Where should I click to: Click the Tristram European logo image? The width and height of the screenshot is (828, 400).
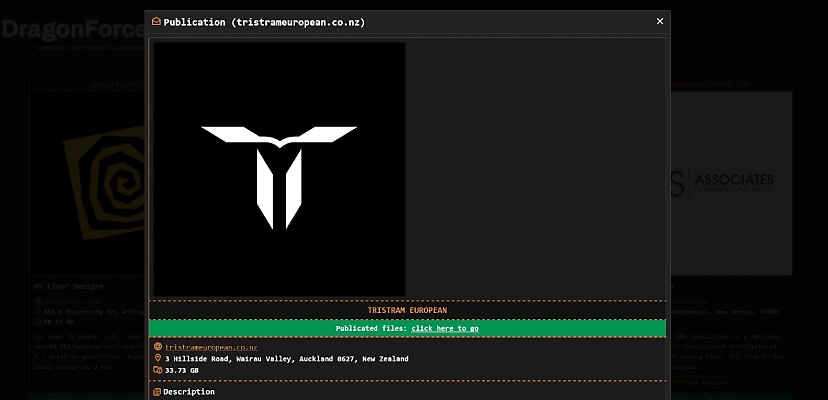tap(279, 169)
